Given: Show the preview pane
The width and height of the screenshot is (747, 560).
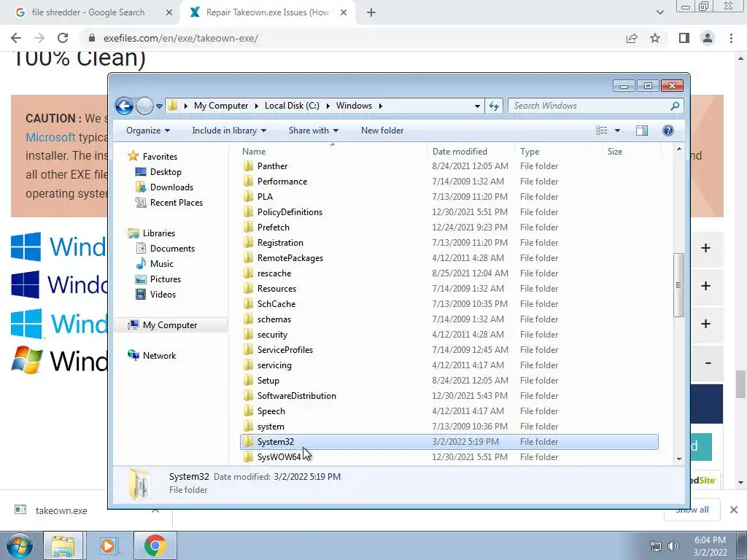Looking at the screenshot, I should click(x=642, y=131).
